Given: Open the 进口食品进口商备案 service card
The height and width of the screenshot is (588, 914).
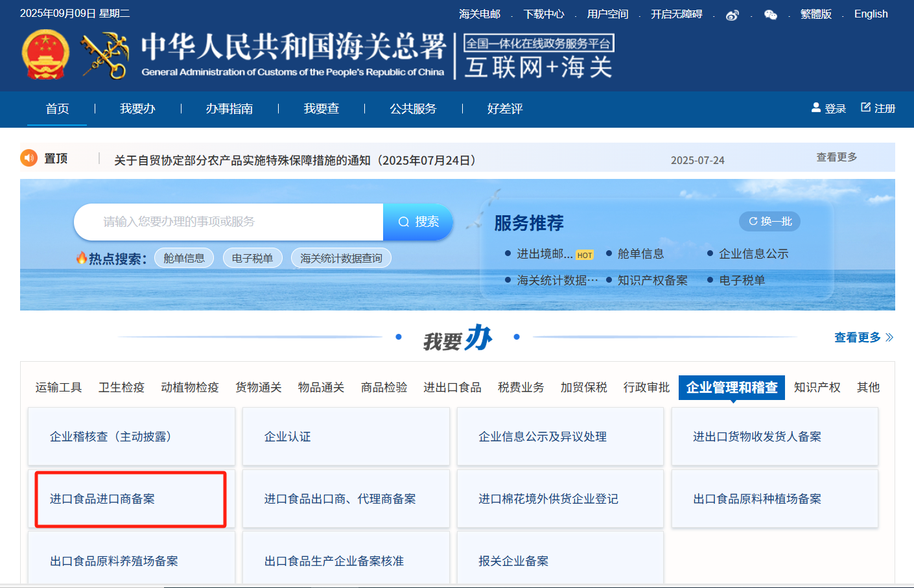Looking at the screenshot, I should [130, 499].
